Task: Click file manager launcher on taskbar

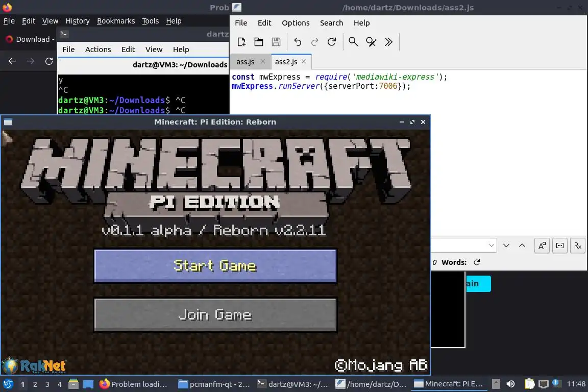Action: 73,384
